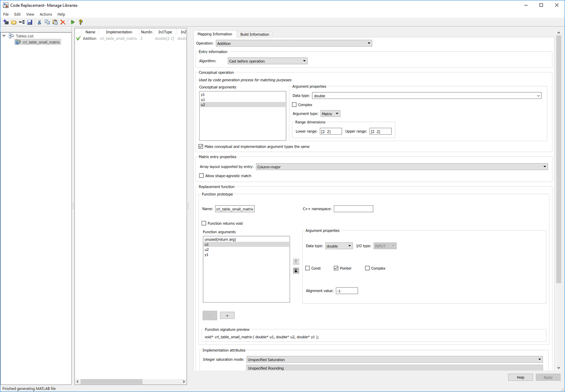This screenshot has height=392, width=565.
Task: Click the Copy toolbar icon
Action: click(x=47, y=22)
